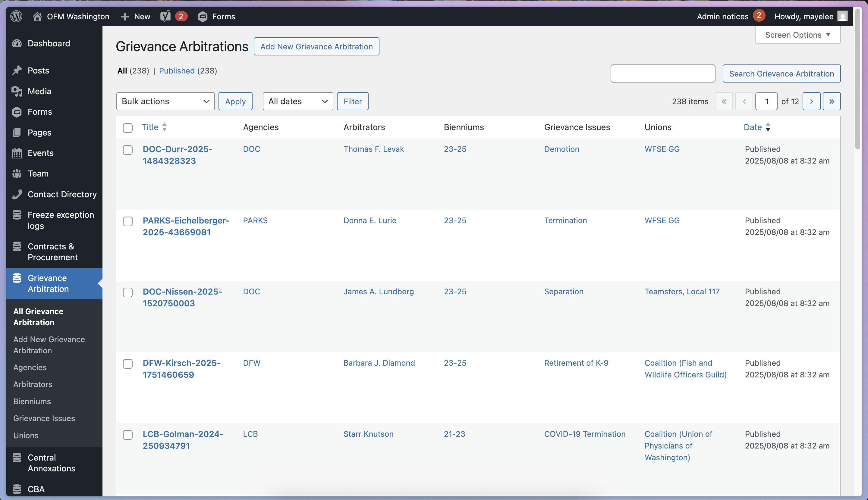
Task: Expand the Screen Options panel
Action: pos(797,35)
